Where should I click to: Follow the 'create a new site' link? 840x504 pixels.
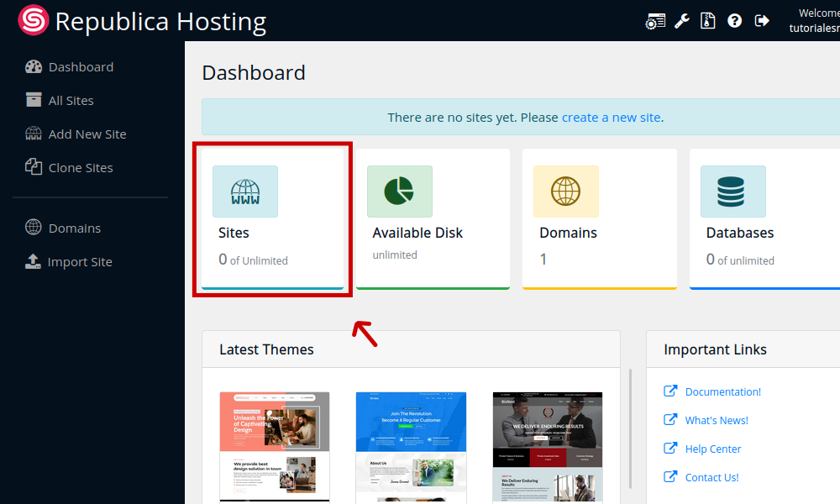[x=611, y=118]
